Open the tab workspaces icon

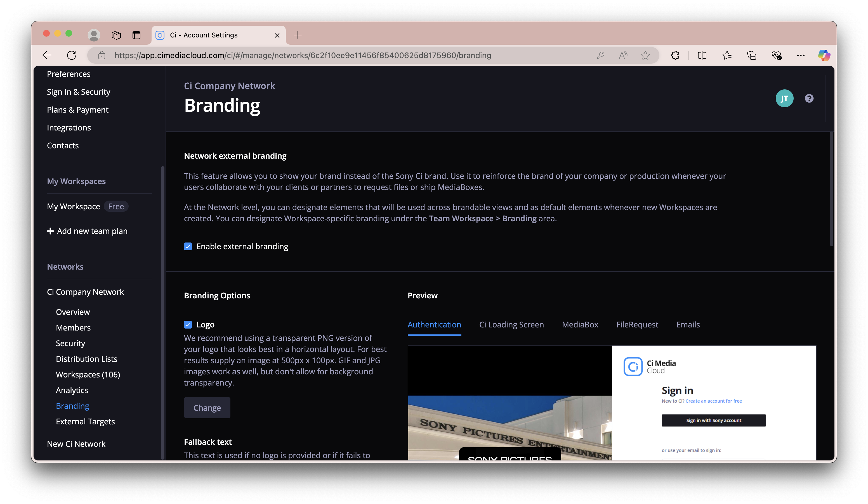tap(116, 35)
